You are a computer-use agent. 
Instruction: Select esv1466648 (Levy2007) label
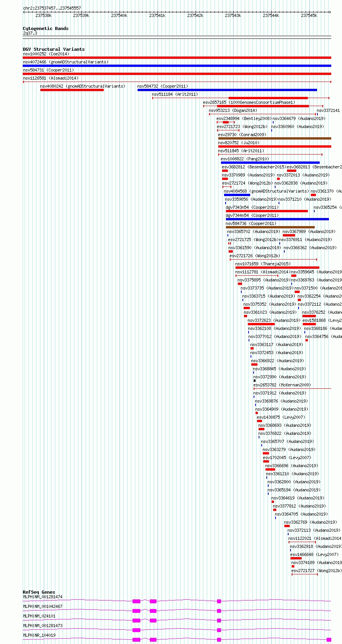click(314, 554)
